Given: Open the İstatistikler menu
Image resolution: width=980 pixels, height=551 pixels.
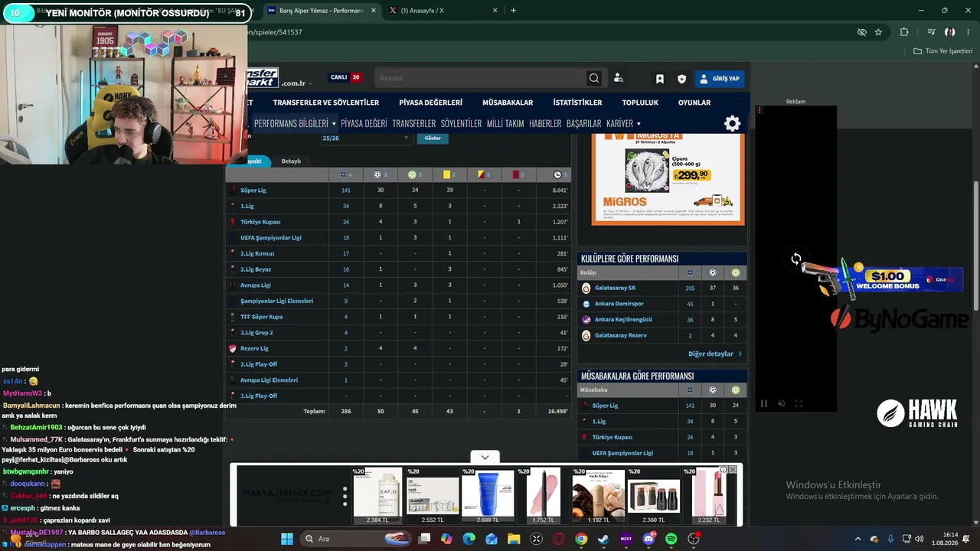Looking at the screenshot, I should [x=577, y=103].
